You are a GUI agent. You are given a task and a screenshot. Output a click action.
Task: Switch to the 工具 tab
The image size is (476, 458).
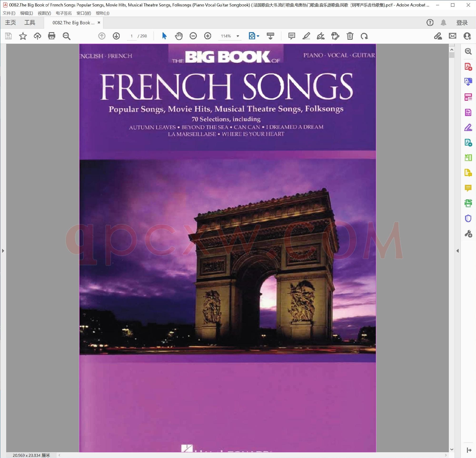tap(30, 23)
